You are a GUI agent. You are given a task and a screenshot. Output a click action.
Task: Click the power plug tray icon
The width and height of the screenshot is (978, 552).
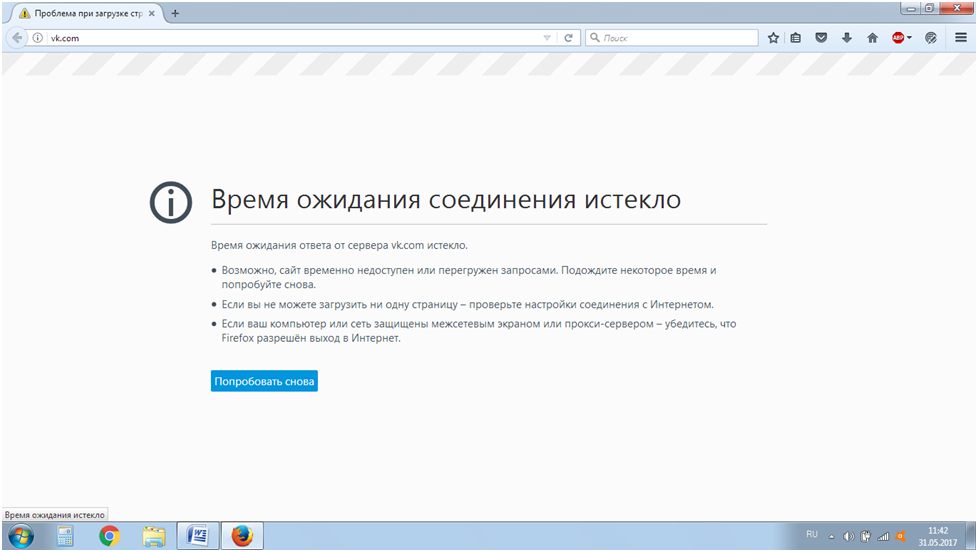tap(866, 536)
